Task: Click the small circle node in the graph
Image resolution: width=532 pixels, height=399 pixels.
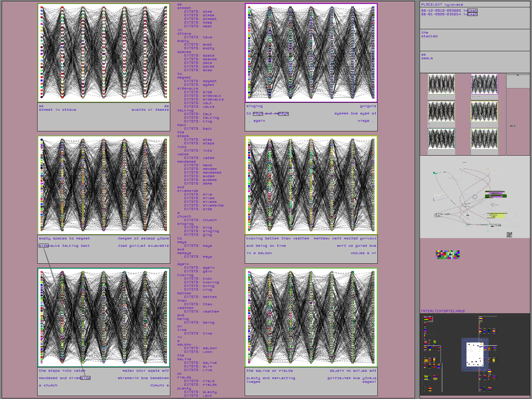Action: tap(475, 197)
